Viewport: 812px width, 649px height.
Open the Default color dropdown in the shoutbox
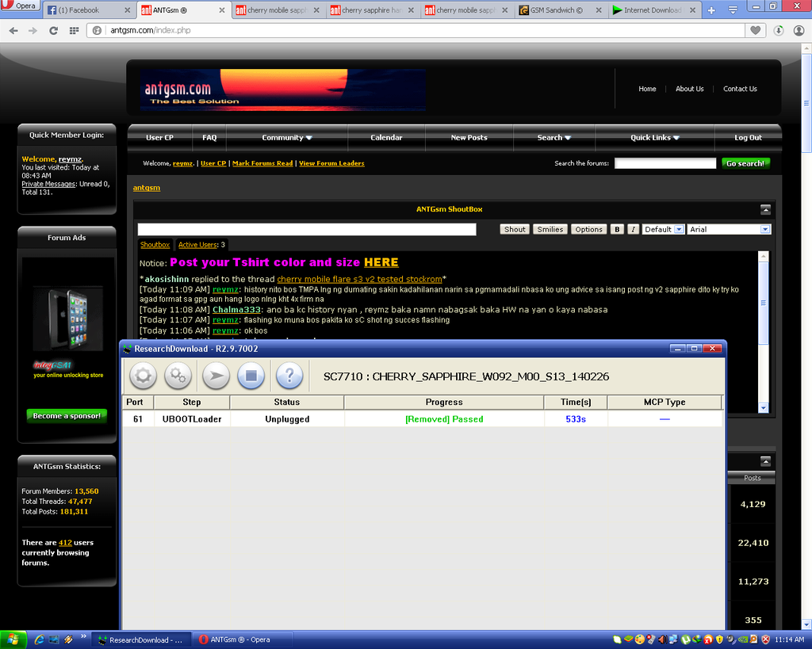pos(663,229)
